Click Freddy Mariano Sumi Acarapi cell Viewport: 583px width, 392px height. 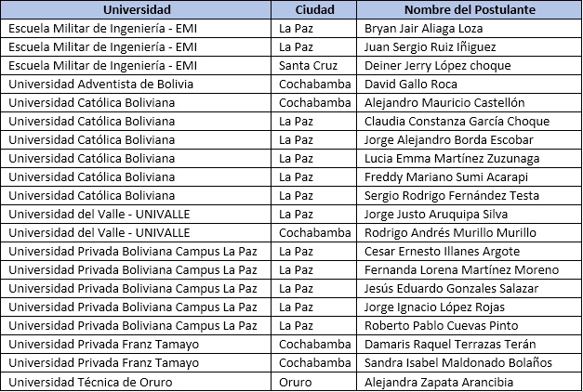[470, 177]
